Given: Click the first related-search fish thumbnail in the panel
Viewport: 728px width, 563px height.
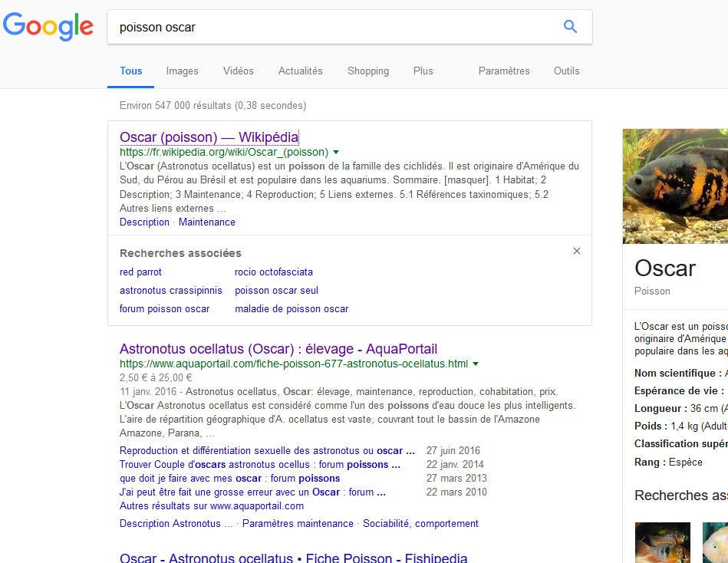Looking at the screenshot, I should [x=663, y=542].
